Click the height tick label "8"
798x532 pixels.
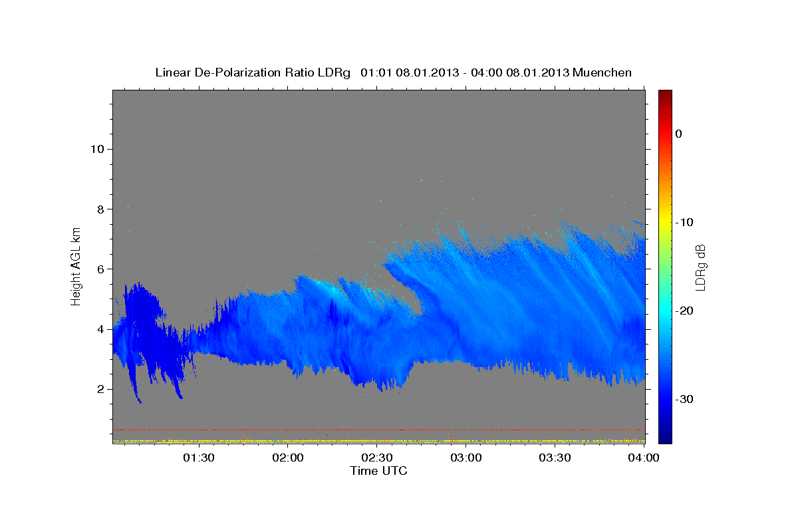coord(100,209)
